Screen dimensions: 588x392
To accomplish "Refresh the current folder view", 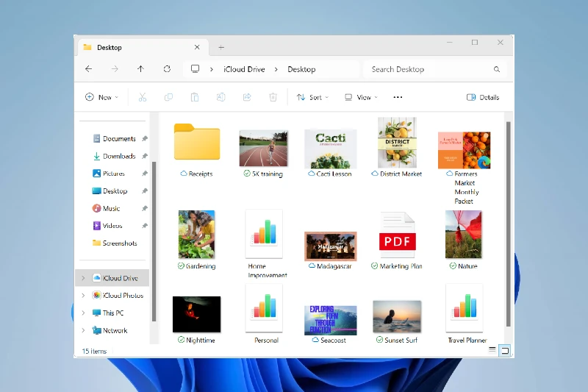I will pyautogui.click(x=167, y=69).
